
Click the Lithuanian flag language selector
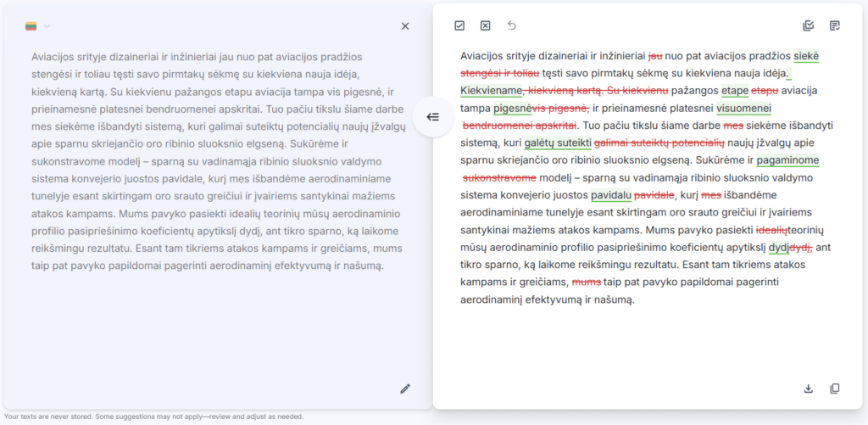coord(31,26)
